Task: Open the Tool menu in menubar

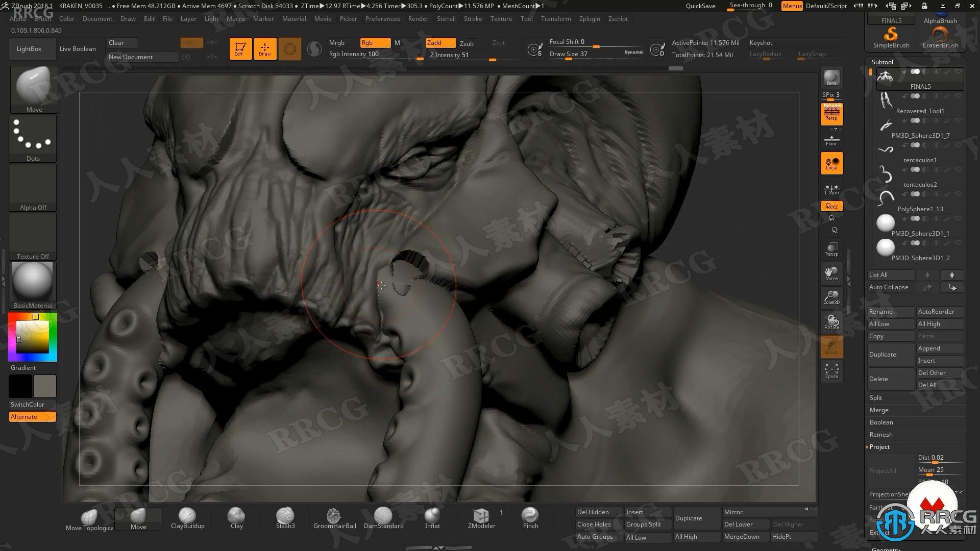Action: [527, 18]
